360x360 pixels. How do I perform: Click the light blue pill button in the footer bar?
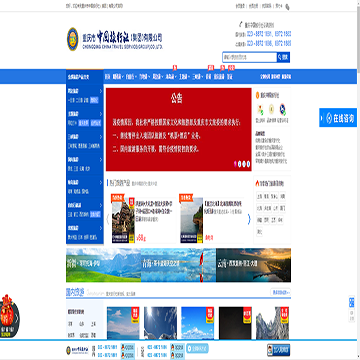197,348
